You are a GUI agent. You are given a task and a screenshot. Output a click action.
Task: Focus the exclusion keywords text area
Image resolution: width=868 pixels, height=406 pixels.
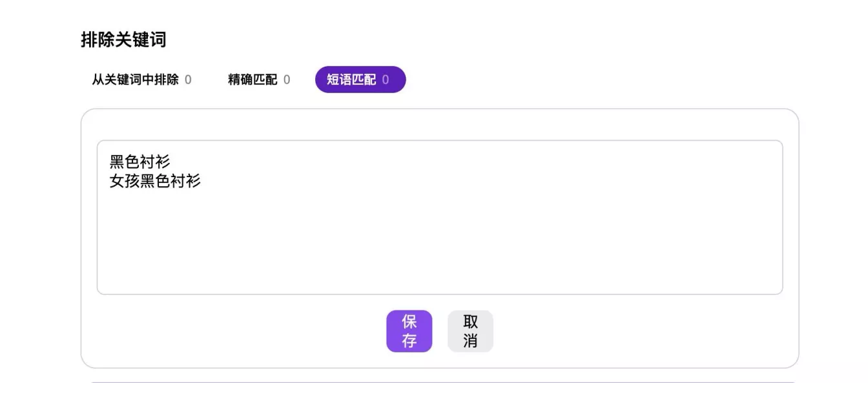[440, 217]
